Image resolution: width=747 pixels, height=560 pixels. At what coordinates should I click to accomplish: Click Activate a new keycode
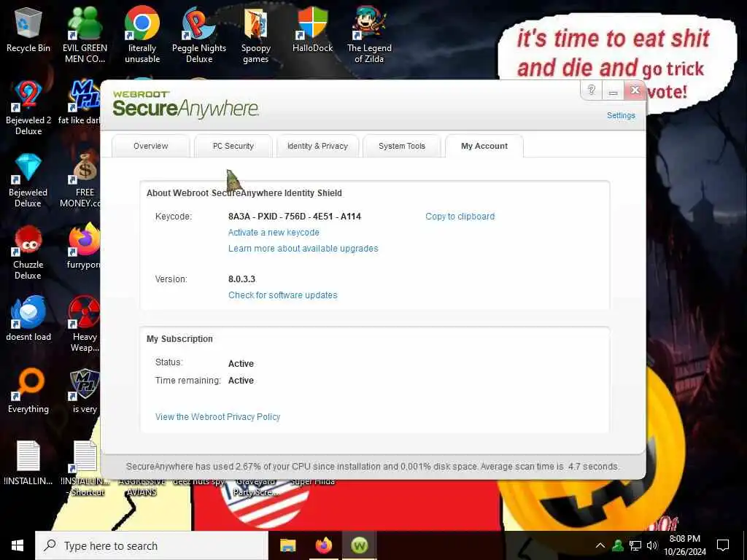[x=274, y=233]
